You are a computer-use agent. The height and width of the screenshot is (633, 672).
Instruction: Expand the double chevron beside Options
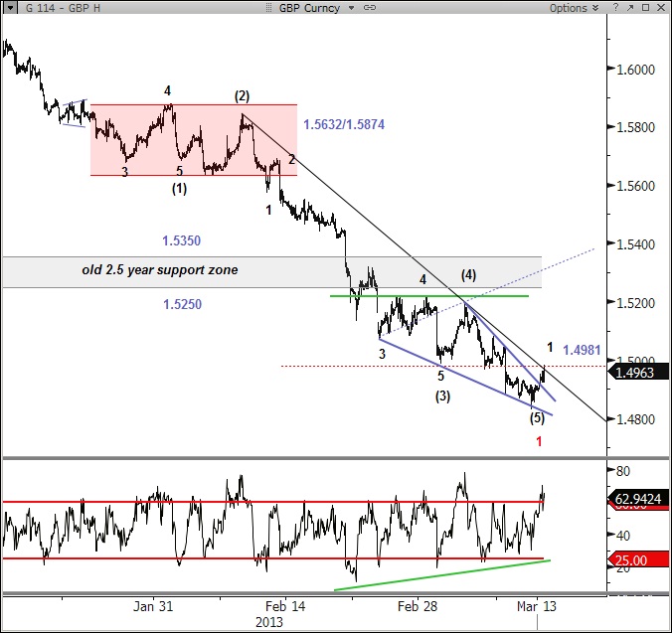click(593, 8)
